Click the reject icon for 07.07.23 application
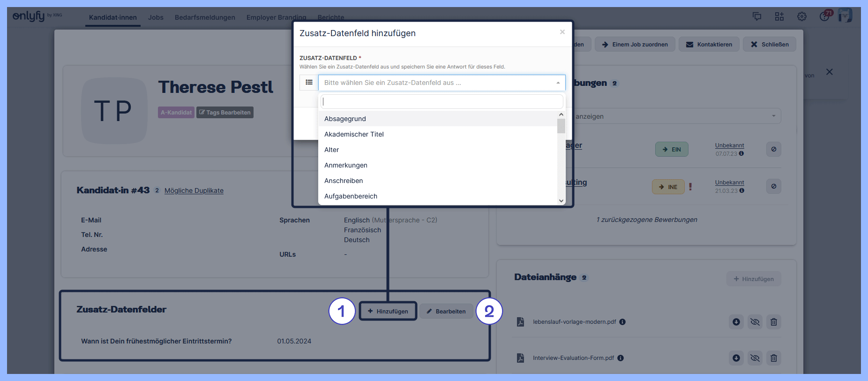Image resolution: width=868 pixels, height=381 pixels. (774, 149)
